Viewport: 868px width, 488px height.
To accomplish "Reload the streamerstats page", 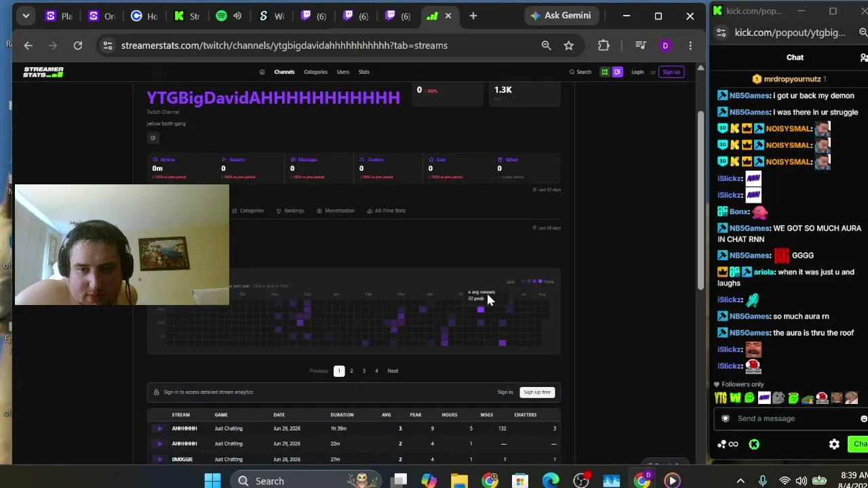I will pyautogui.click(x=78, y=45).
